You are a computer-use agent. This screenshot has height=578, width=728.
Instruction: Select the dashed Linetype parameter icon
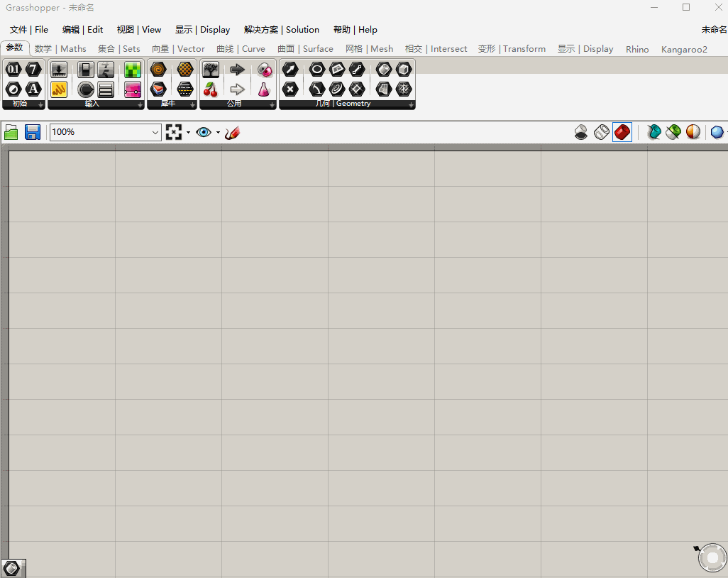tap(184, 89)
